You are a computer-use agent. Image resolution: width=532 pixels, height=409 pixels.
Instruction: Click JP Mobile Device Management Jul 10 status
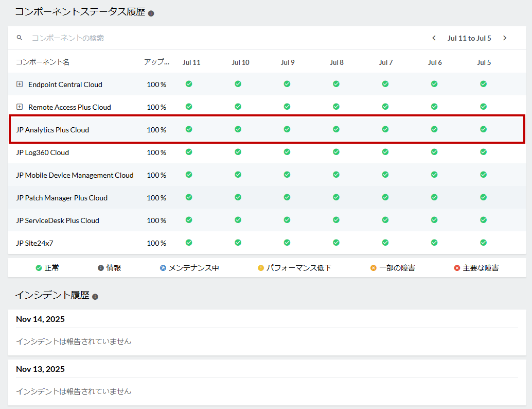[x=238, y=175]
